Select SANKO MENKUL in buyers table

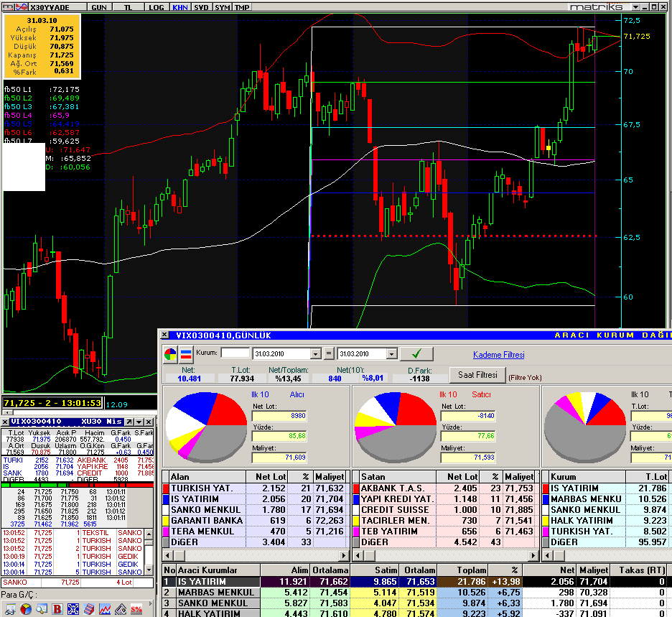tap(256, 510)
